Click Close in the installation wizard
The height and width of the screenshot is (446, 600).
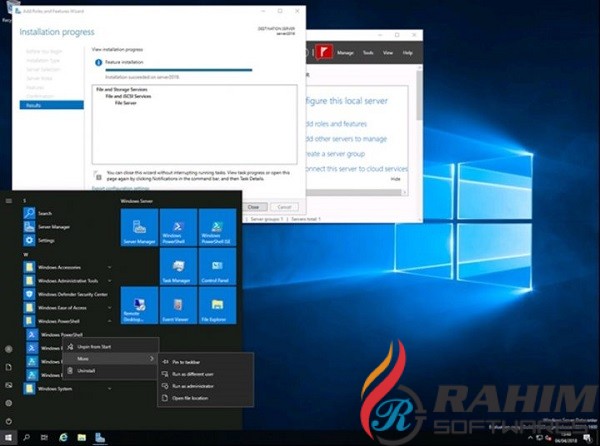(x=253, y=207)
